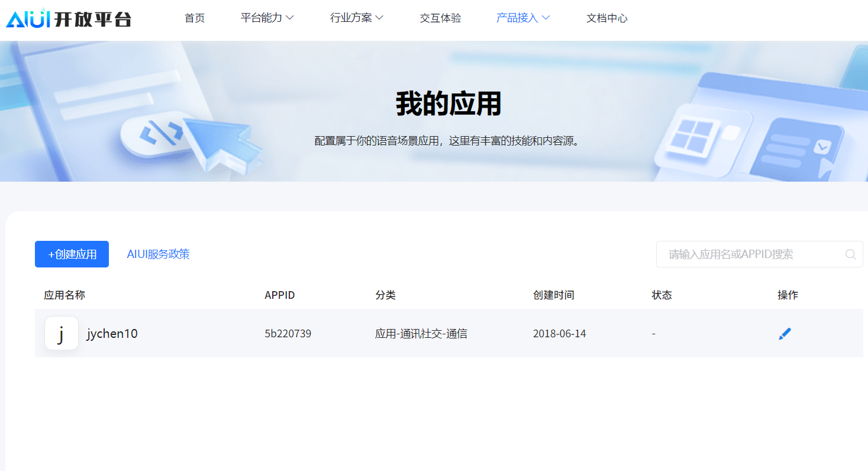This screenshot has width=868, height=471.
Task: Edit the jychen10 app with pencil icon
Action: coord(785,334)
